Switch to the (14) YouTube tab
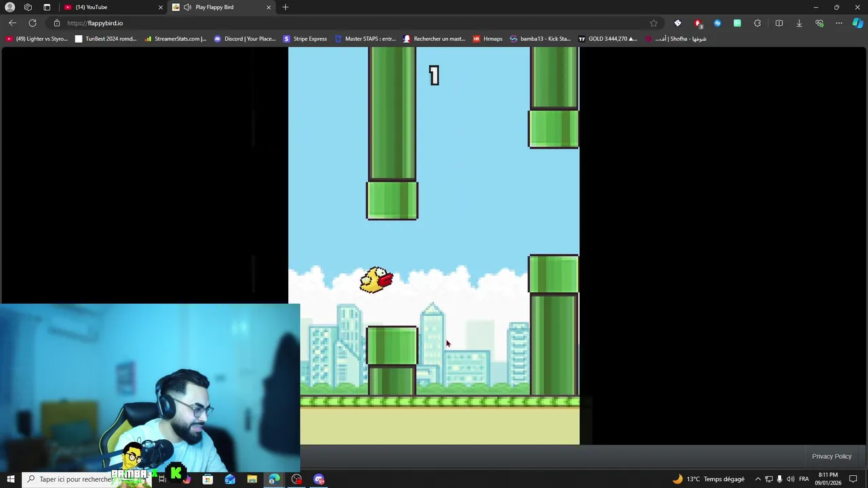Viewport: 868px width, 488px height. (113, 7)
